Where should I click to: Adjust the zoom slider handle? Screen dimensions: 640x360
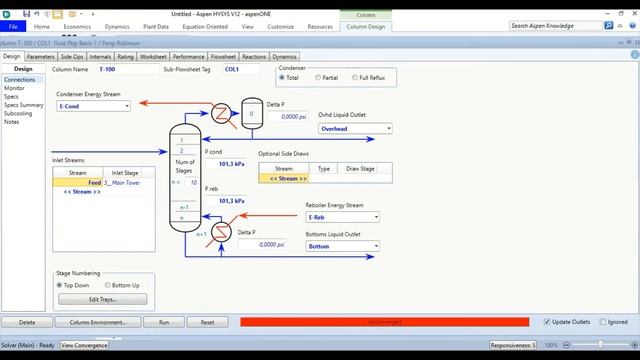(600, 345)
